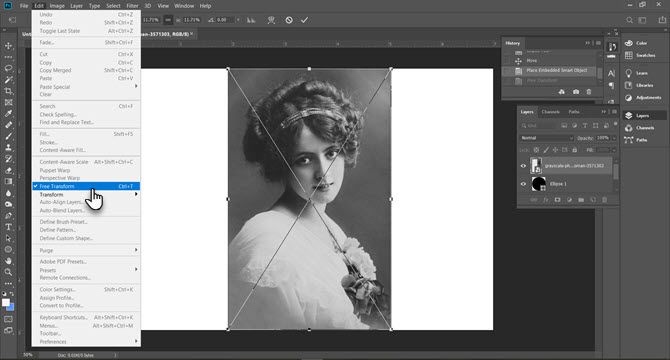This screenshot has height=360, width=670.
Task: Select the Ellipse shape tool
Action: tap(8, 249)
